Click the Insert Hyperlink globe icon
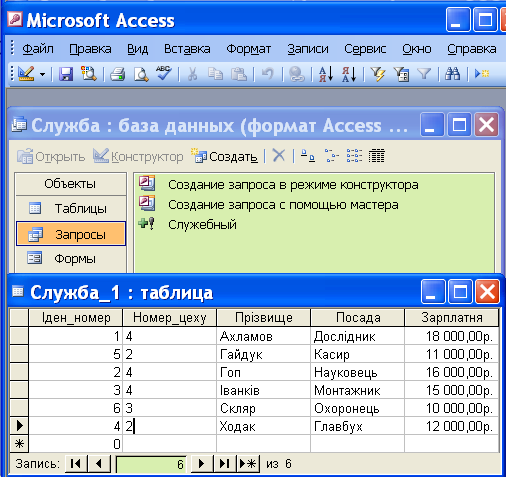This screenshot has height=477, width=506. tap(296, 74)
